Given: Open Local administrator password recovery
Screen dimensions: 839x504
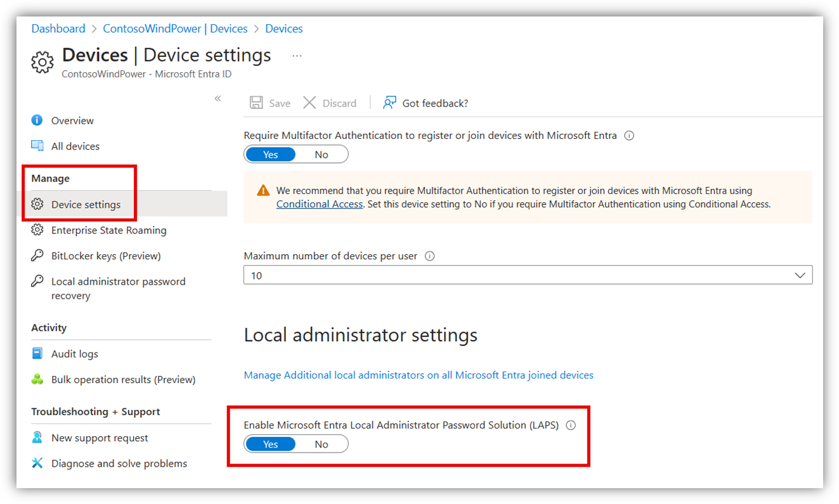Looking at the screenshot, I should (x=119, y=288).
